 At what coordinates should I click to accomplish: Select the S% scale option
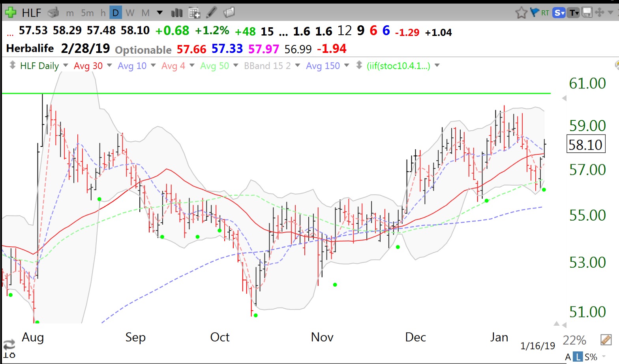pos(591,357)
